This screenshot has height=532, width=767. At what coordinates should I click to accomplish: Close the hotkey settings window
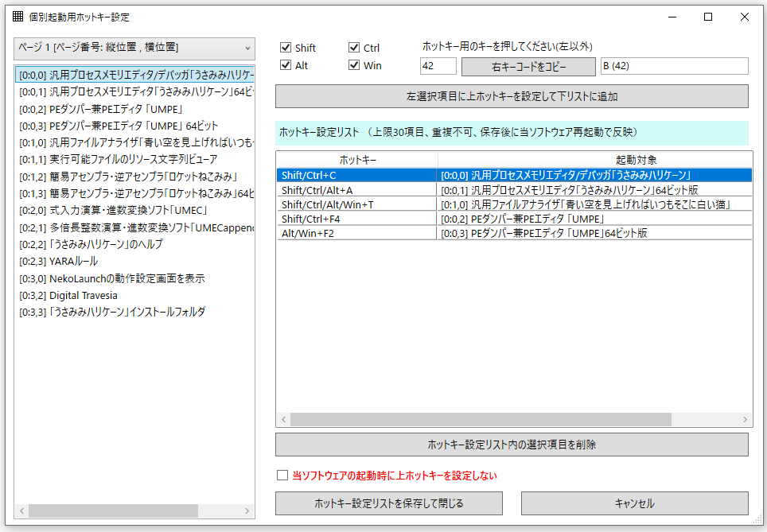point(745,17)
